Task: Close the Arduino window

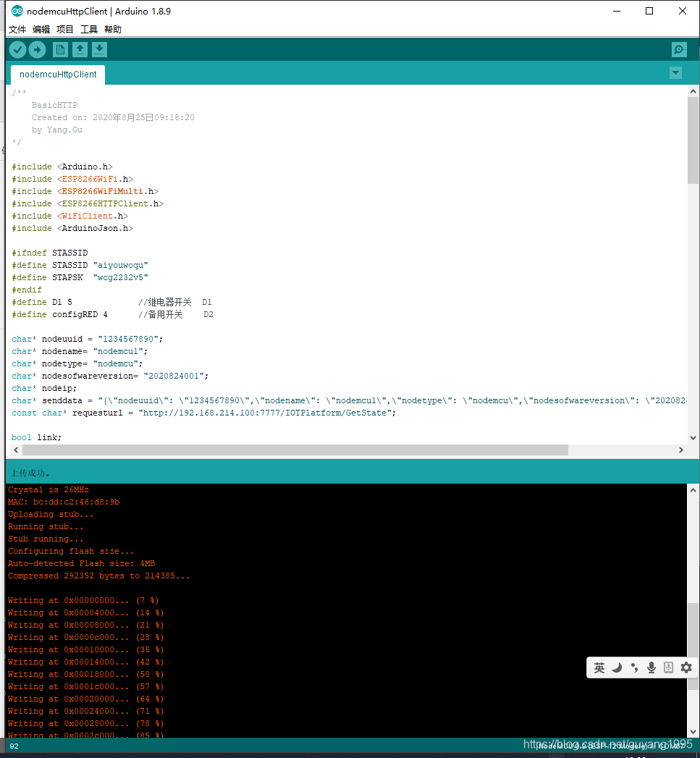Action: (683, 11)
